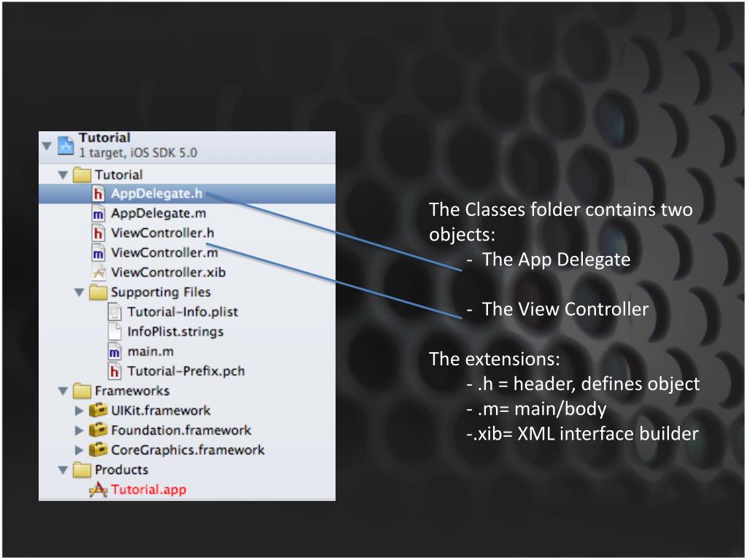This screenshot has width=747, height=560.
Task: Click the AppDelegate.h header file icon
Action: (x=98, y=194)
